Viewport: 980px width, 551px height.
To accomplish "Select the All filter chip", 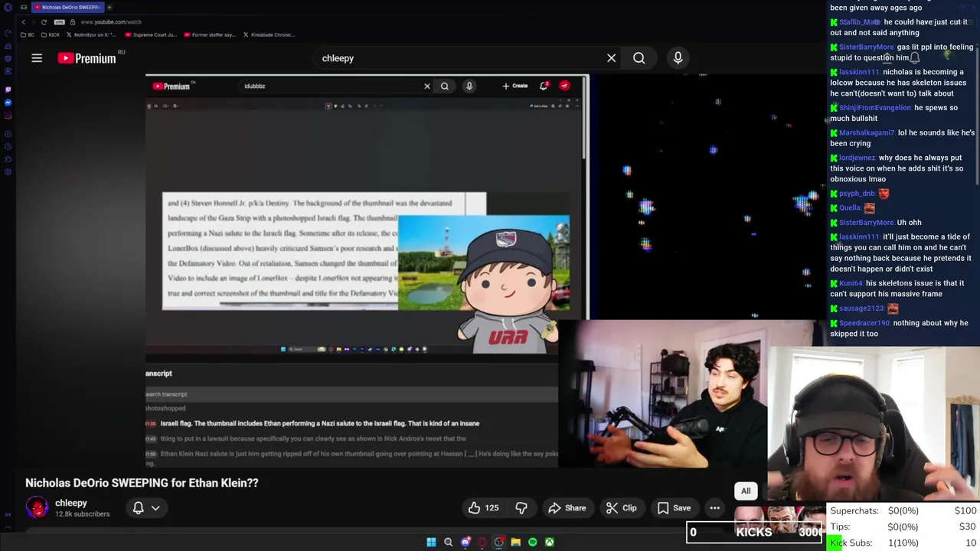I will (746, 491).
